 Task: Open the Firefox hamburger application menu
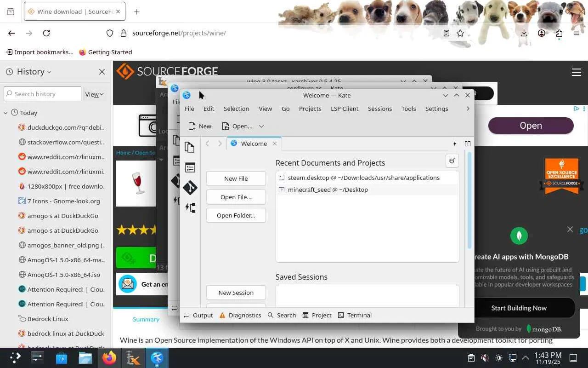(577, 33)
